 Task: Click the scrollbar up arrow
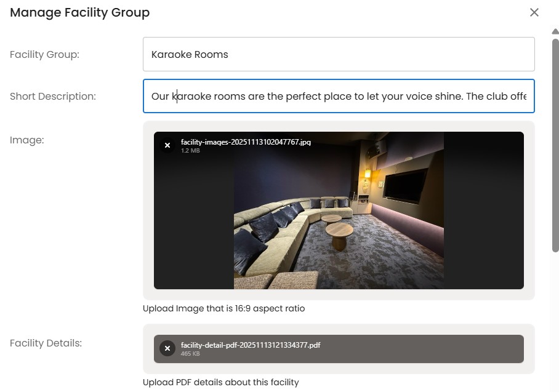coord(555,31)
